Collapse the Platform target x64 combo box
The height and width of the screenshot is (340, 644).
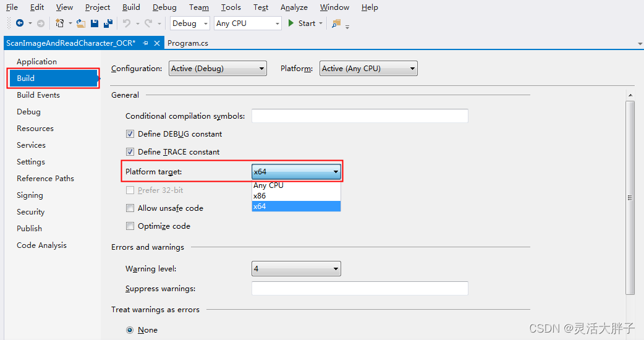[x=296, y=172]
